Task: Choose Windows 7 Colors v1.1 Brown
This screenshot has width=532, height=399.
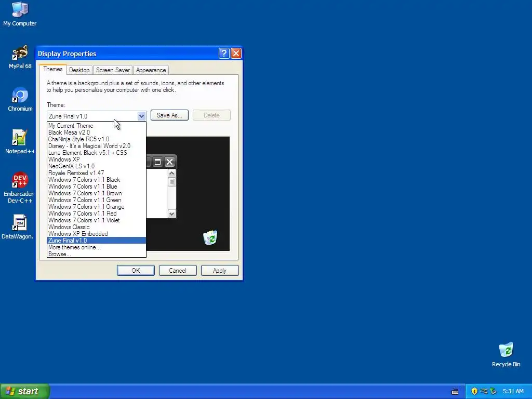Action: (x=96, y=193)
